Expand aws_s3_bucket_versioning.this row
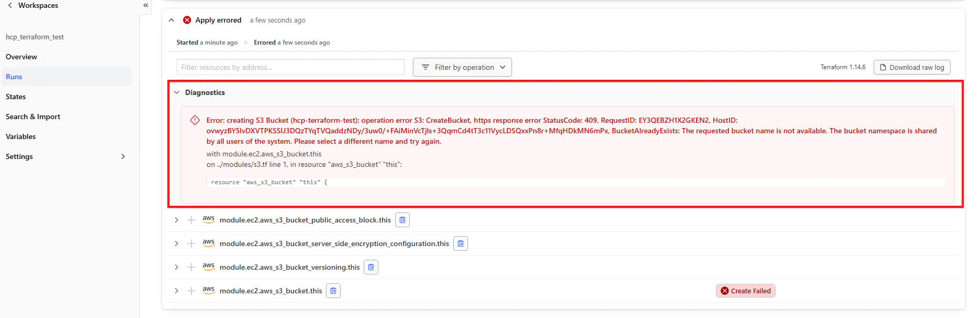Image resolution: width=980 pixels, height=318 pixels. click(x=177, y=267)
